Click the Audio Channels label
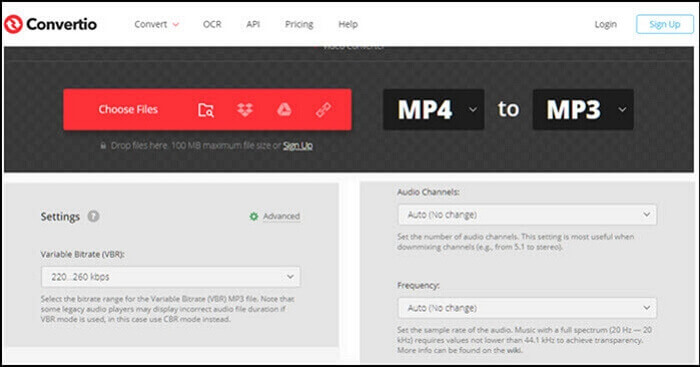Image resolution: width=700 pixels, height=367 pixels. [428, 192]
